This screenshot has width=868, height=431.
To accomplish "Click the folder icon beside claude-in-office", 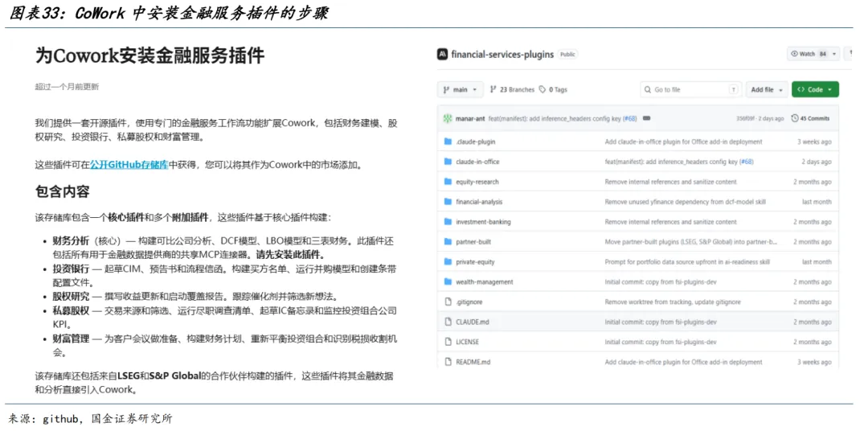I will pos(448,161).
